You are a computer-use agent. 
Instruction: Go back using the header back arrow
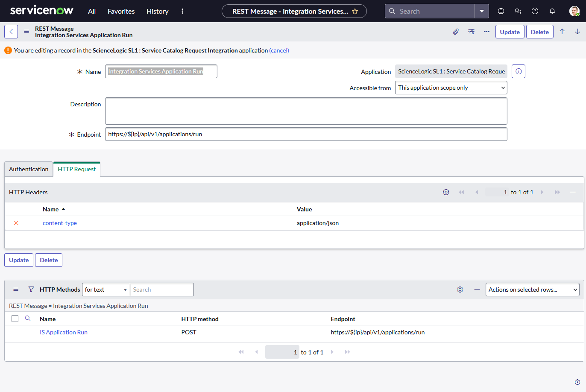point(11,32)
